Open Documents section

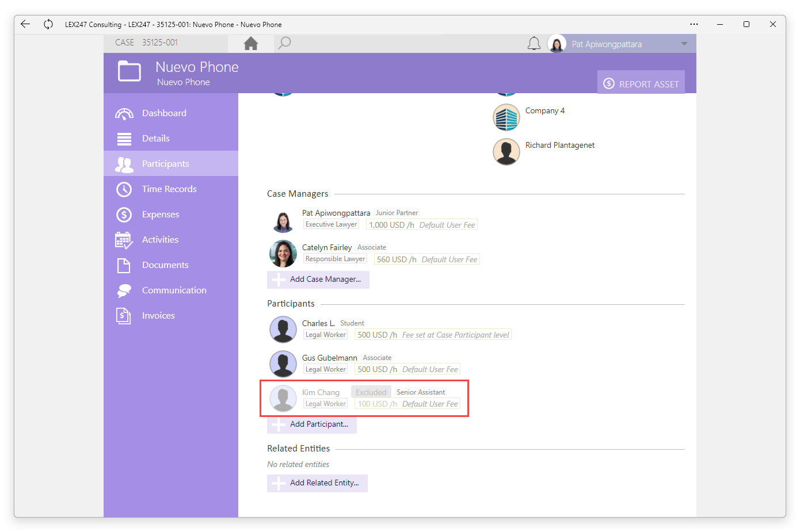(171, 265)
